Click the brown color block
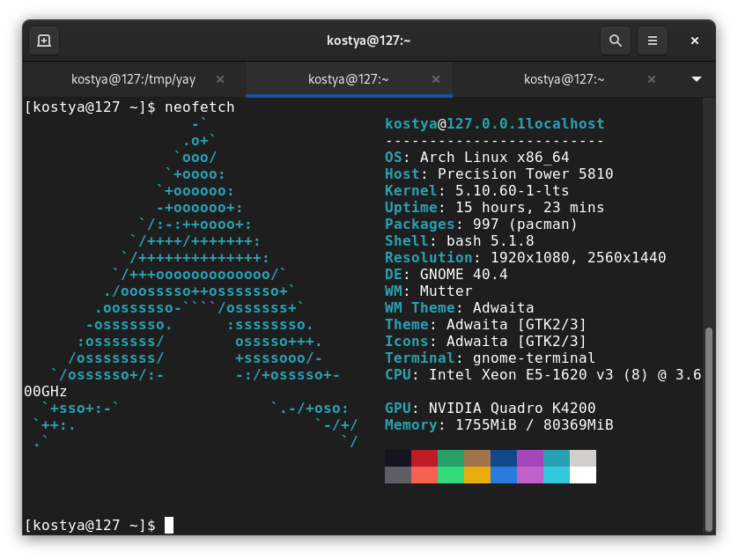Viewport: 738px width, 560px height. coord(476,458)
